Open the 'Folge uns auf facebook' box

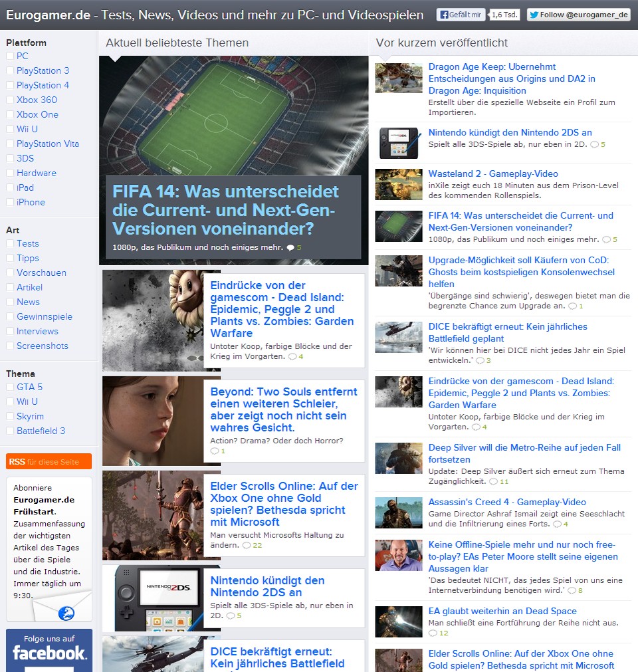(x=49, y=650)
